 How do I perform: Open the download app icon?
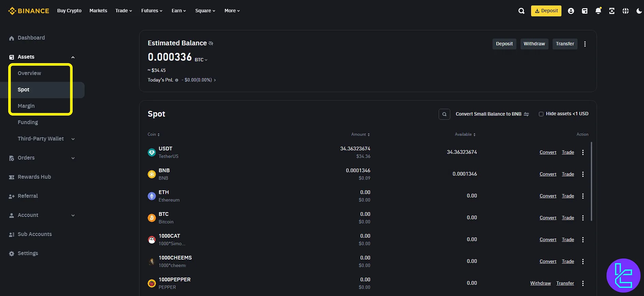point(612,11)
